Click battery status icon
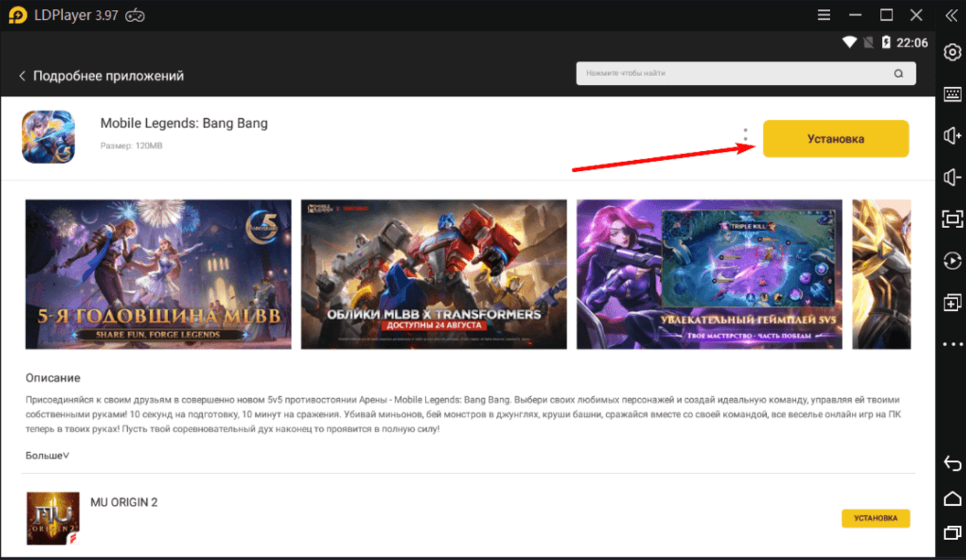The height and width of the screenshot is (560, 966). (x=886, y=42)
